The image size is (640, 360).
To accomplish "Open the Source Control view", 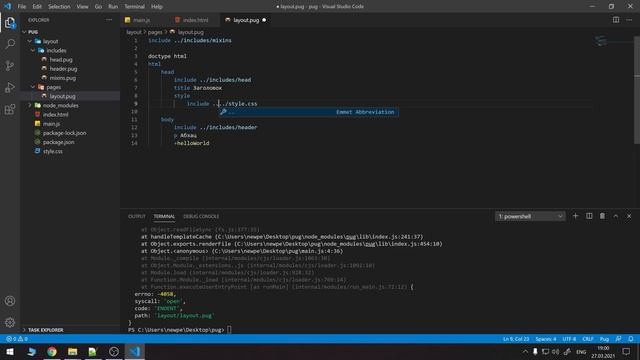I will pos(10,66).
